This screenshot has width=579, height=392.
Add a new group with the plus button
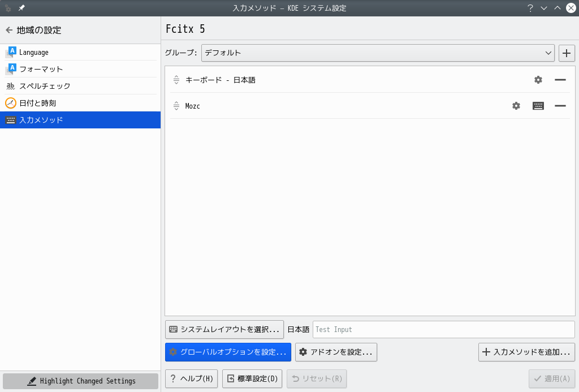567,53
